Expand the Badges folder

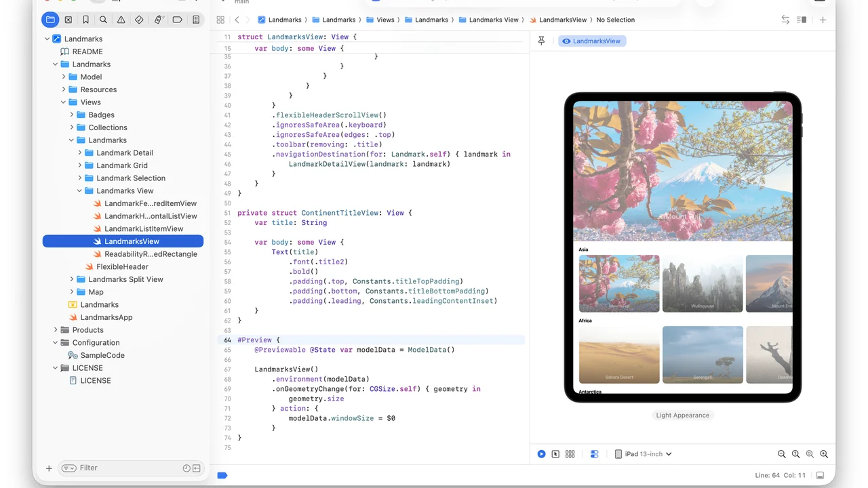(x=72, y=115)
